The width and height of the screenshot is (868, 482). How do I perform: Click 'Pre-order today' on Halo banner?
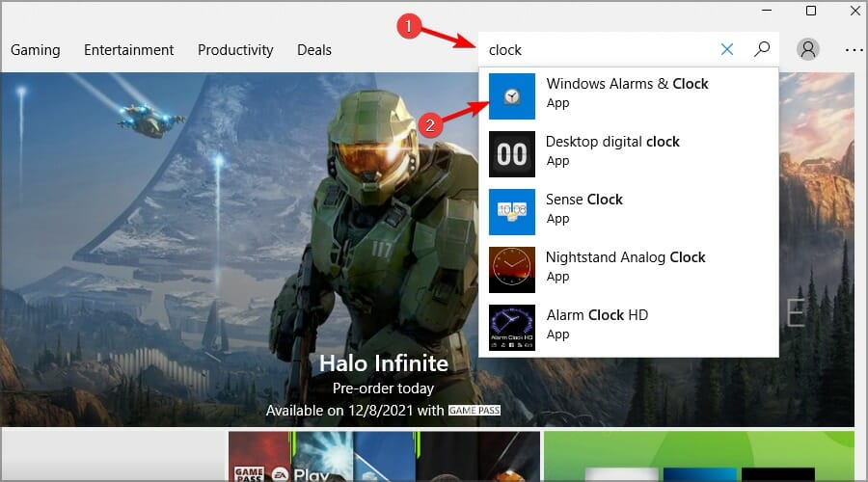(383, 388)
